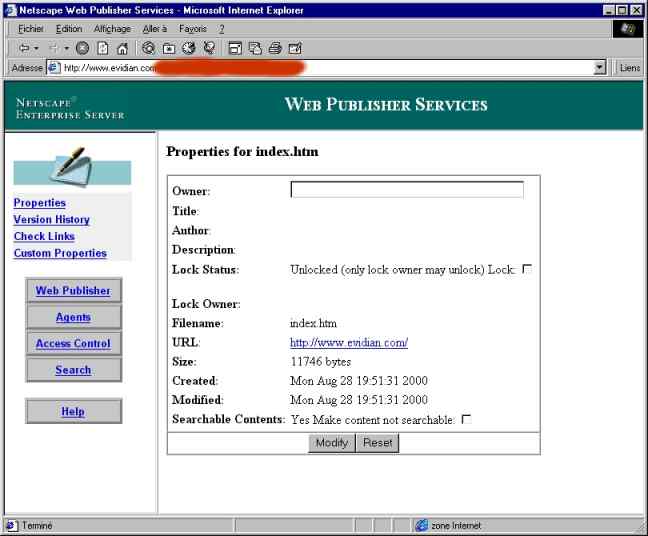Screen dimensions: 648x536
Task: Follow the http://www.evidian.com/ URL link
Action: [x=349, y=343]
